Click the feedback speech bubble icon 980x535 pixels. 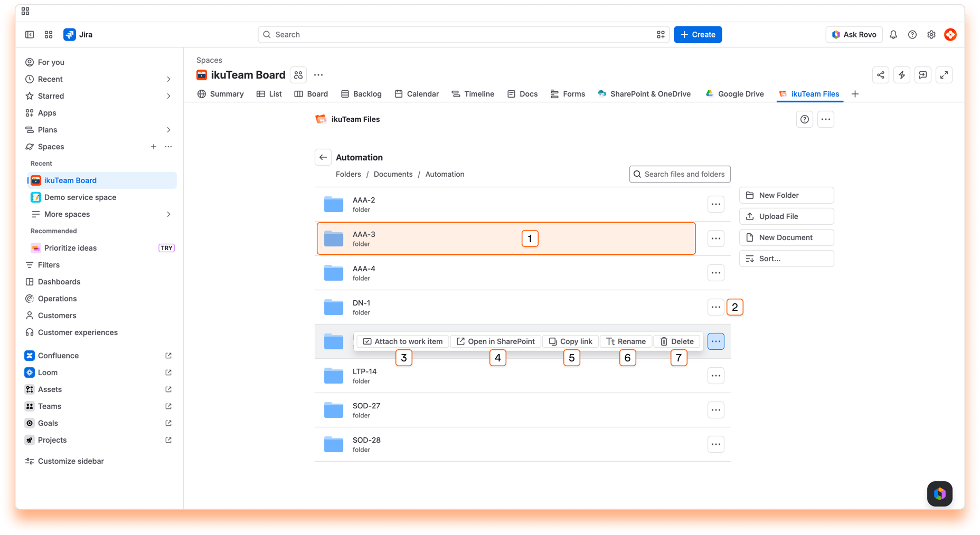coord(923,75)
